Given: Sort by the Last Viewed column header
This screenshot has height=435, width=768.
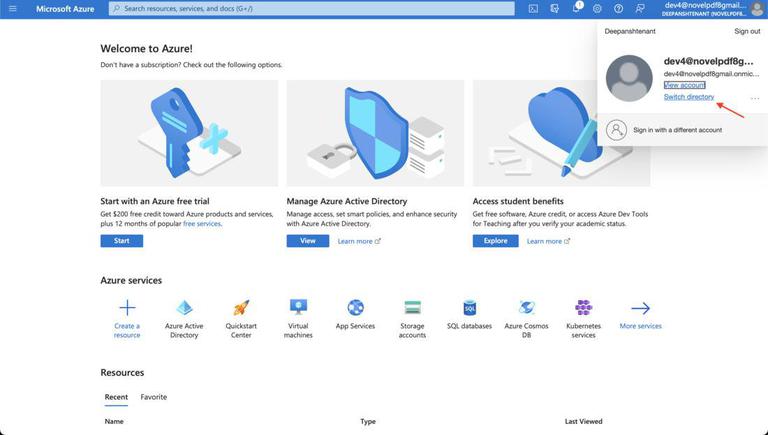Looking at the screenshot, I should (583, 421).
